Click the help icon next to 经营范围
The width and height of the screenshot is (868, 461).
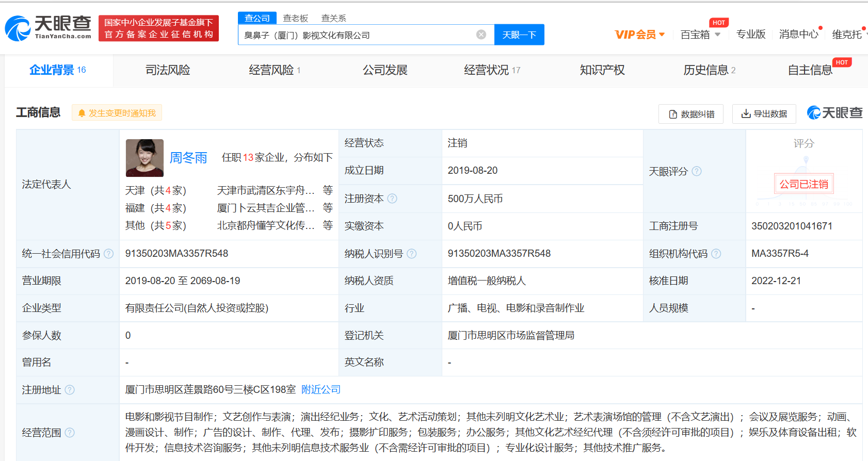point(70,433)
